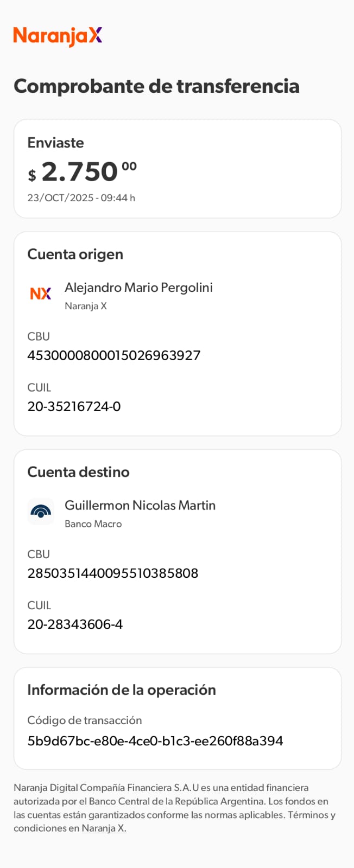Select the origin CUIL 20-35216724-0
The image size is (354, 868).
pos(74,406)
